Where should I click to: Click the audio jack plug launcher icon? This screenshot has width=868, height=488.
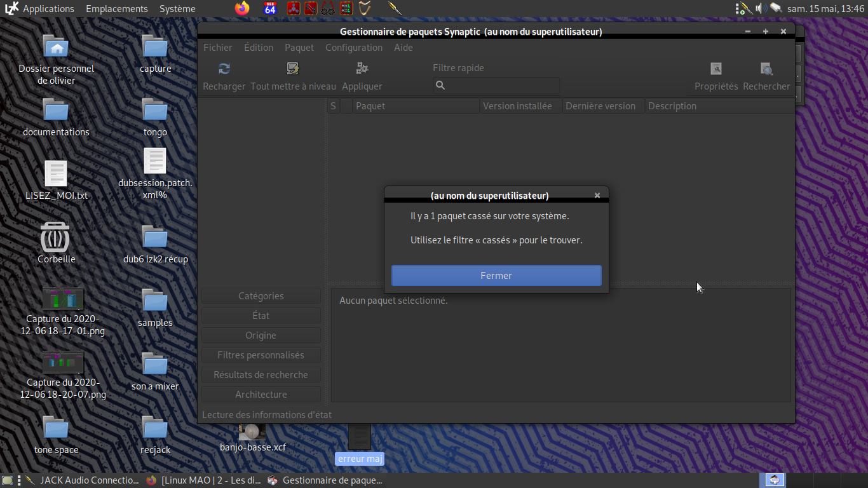coord(395,8)
